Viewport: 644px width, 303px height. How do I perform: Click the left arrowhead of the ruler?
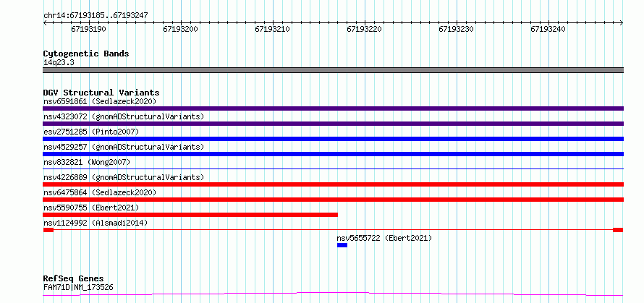pyautogui.click(x=45, y=22)
